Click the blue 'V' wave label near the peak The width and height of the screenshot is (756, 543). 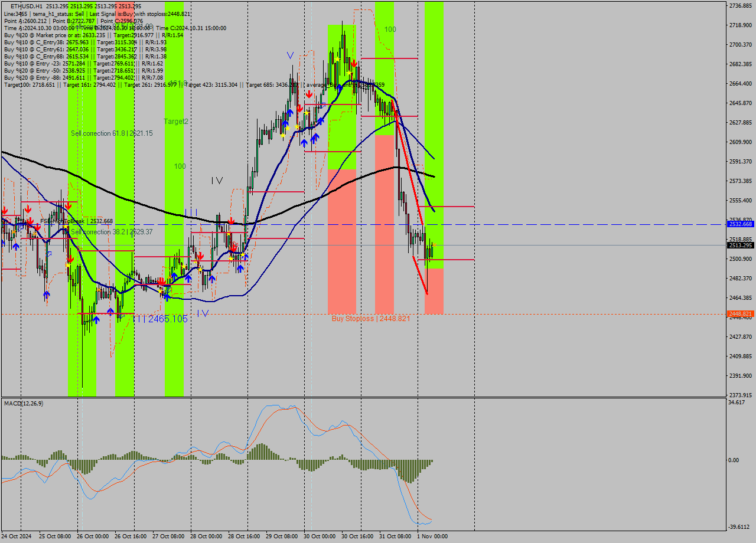tap(290, 55)
